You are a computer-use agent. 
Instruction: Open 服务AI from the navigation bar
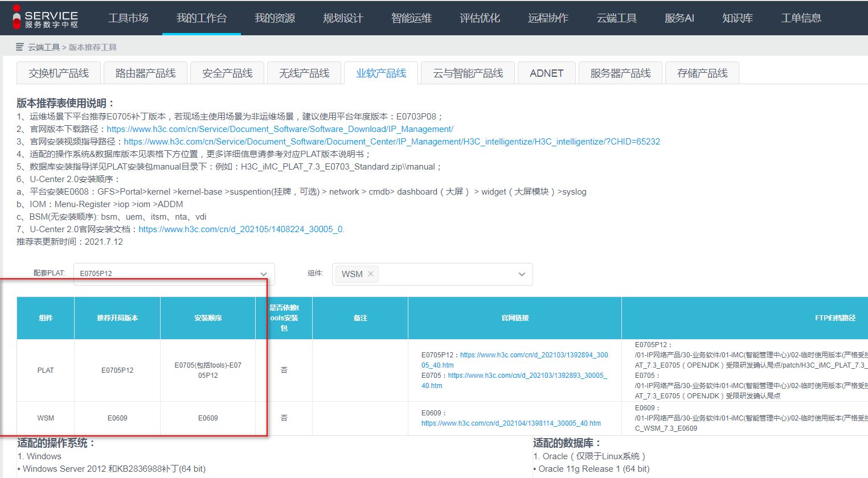[x=679, y=18]
